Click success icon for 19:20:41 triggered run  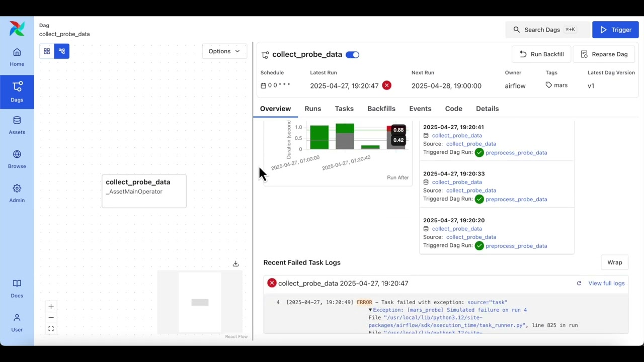pos(479,152)
